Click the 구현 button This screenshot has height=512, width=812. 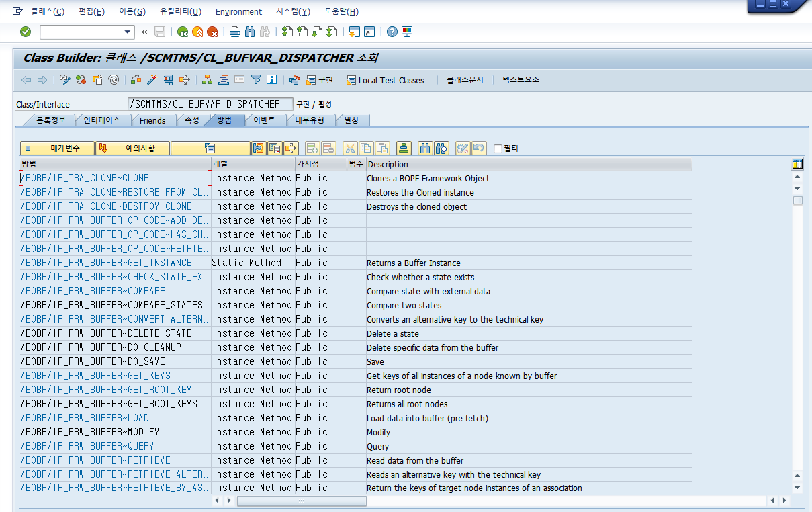320,79
